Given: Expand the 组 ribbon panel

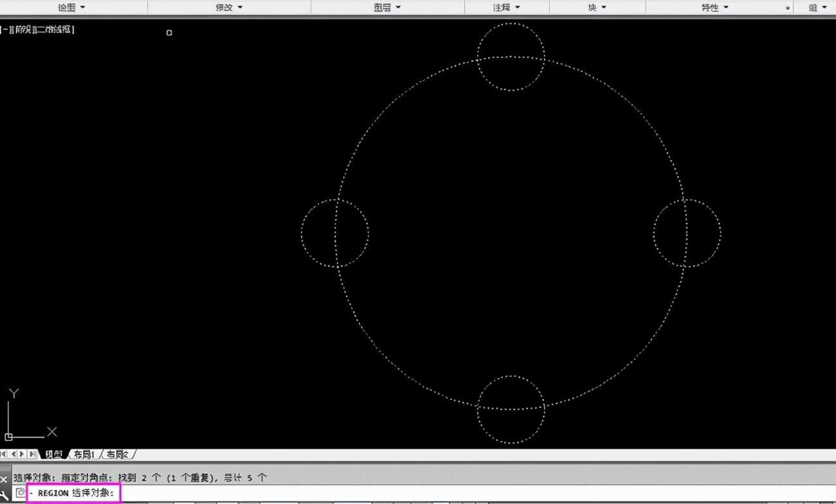Looking at the screenshot, I should (817, 7).
